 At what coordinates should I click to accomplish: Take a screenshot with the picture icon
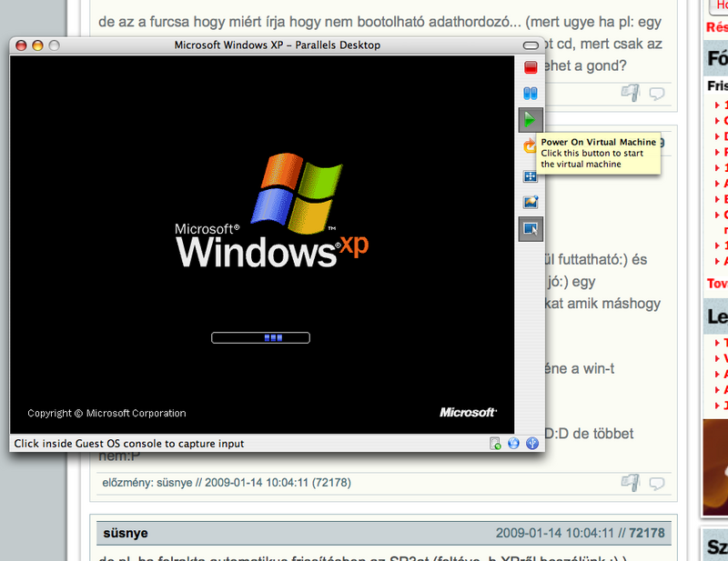(x=531, y=203)
